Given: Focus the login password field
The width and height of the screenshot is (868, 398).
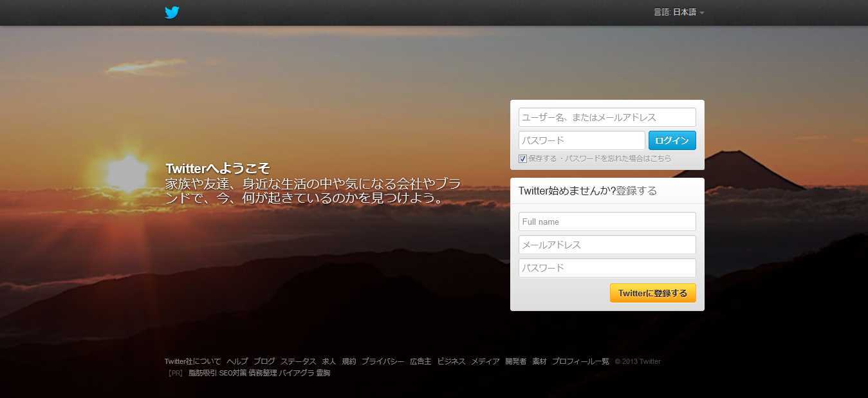Looking at the screenshot, I should point(581,140).
